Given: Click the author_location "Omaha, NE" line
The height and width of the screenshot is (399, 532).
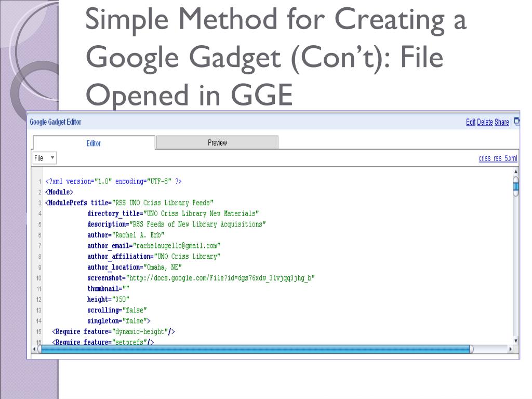Looking at the screenshot, I should 135,268.
